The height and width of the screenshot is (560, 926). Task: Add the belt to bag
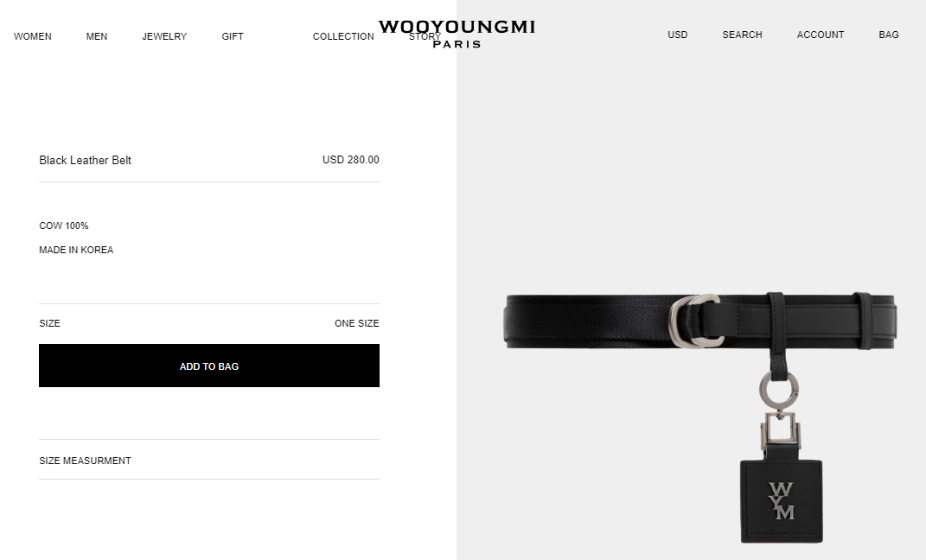coord(209,366)
